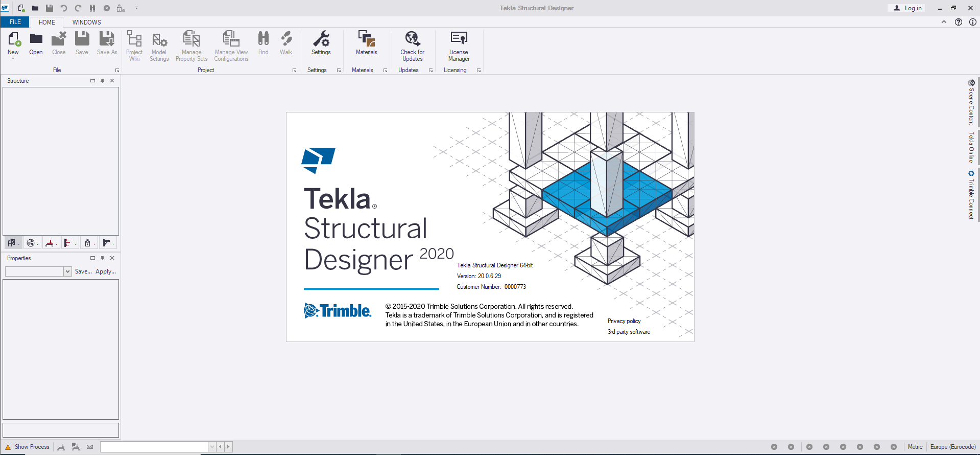Open the FILE menu tab
The width and height of the screenshot is (980, 455).
point(15,22)
